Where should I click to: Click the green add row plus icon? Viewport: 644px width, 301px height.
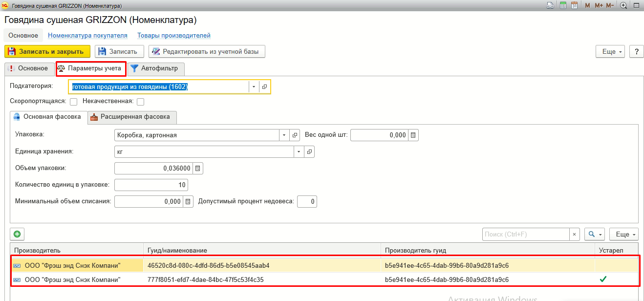(17, 235)
